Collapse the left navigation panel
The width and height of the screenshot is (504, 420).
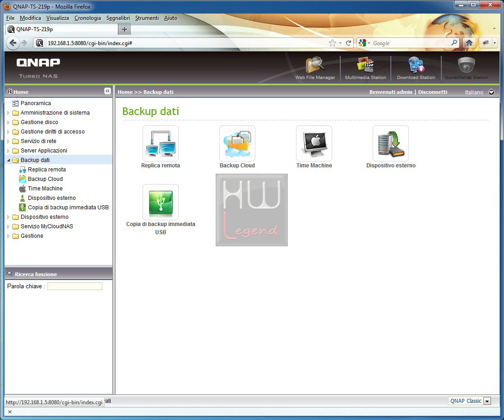coord(107,91)
